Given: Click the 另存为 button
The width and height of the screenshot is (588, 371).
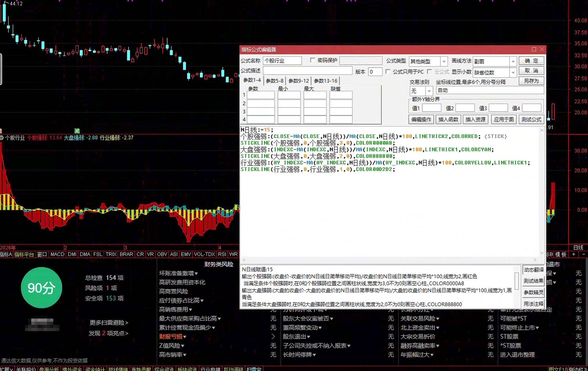Looking at the screenshot, I should (531, 81).
